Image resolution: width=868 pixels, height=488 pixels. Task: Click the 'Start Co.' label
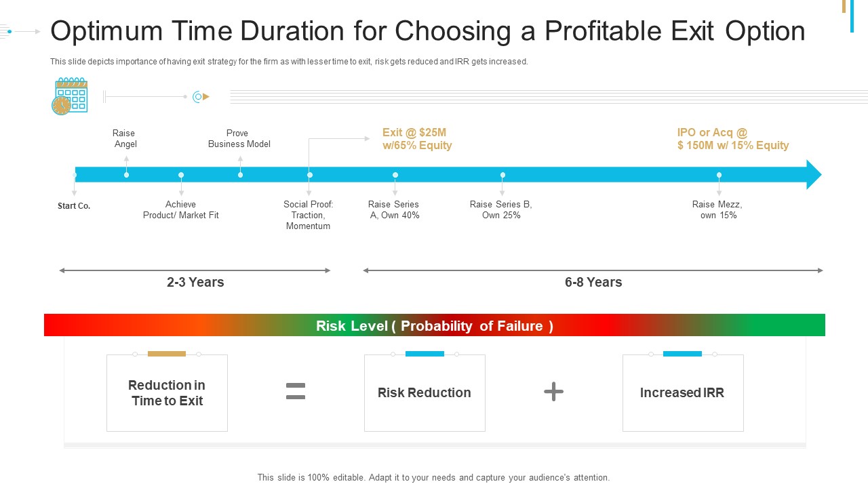(x=74, y=206)
